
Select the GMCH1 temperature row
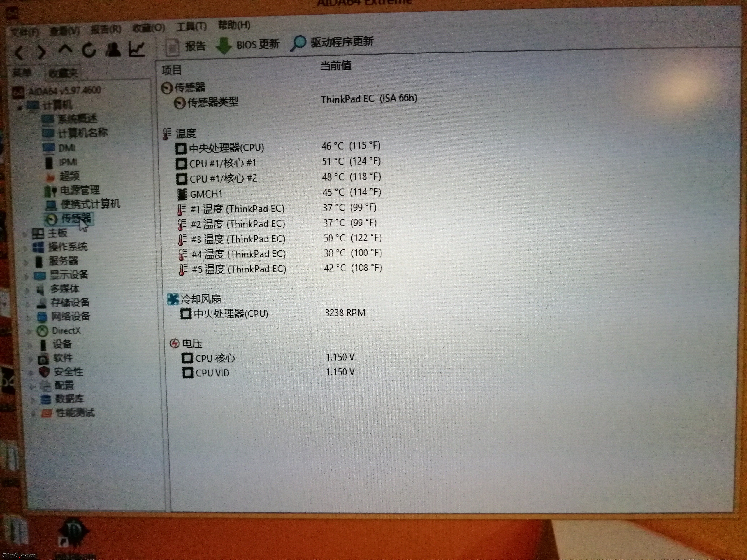(x=206, y=194)
